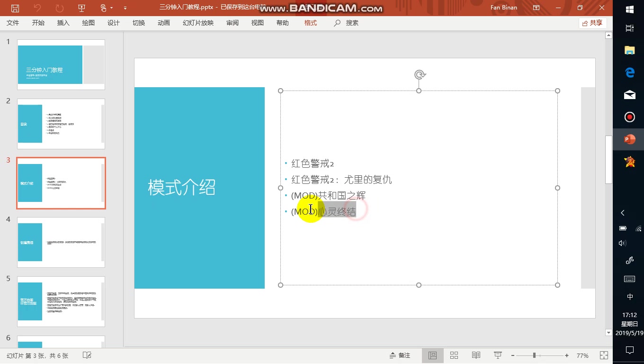Expand hidden tray icons chevron
Screen dimensions: 644x364
[x=623, y=213]
